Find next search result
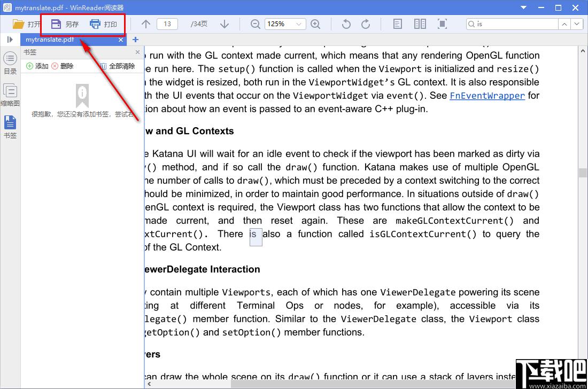The height and width of the screenshot is (389, 588). pyautogui.click(x=577, y=24)
